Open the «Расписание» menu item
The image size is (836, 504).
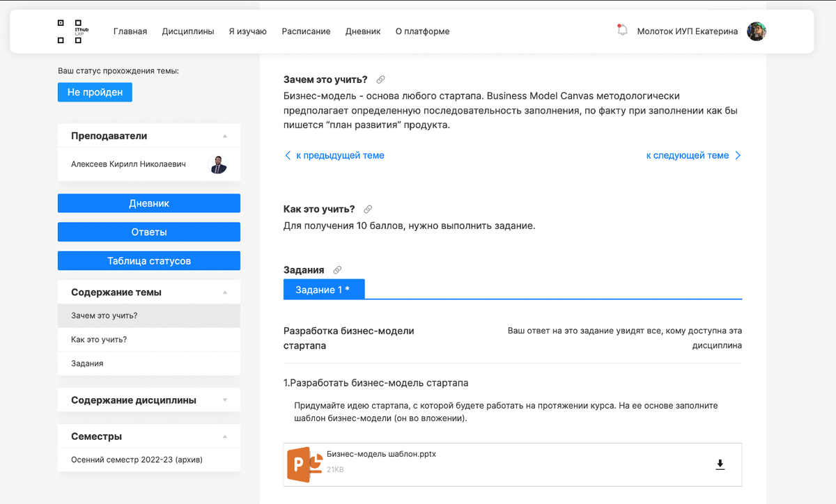click(x=306, y=31)
